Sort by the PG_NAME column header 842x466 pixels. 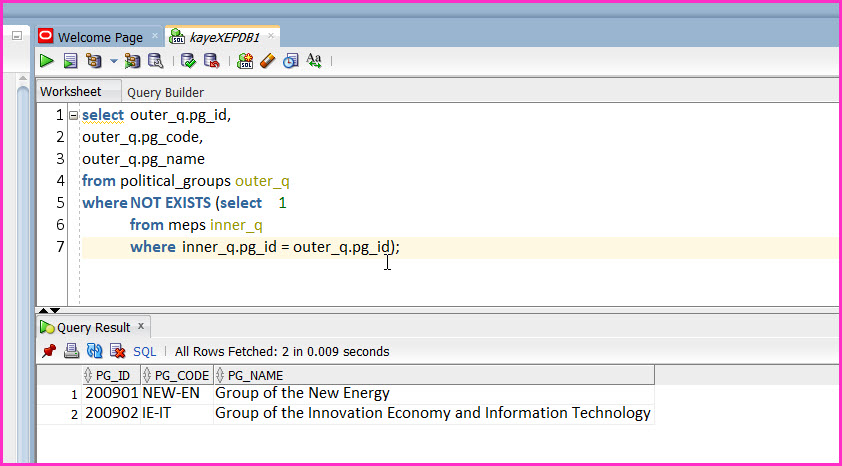click(x=434, y=375)
